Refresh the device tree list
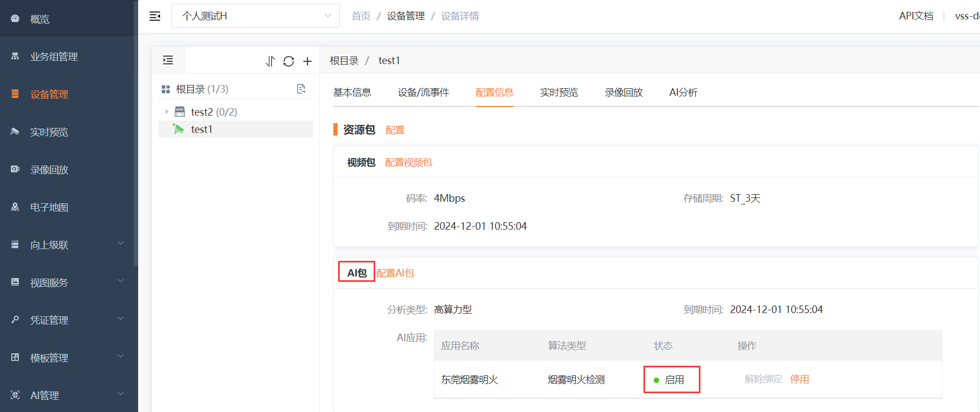This screenshot has width=980, height=412. click(289, 61)
